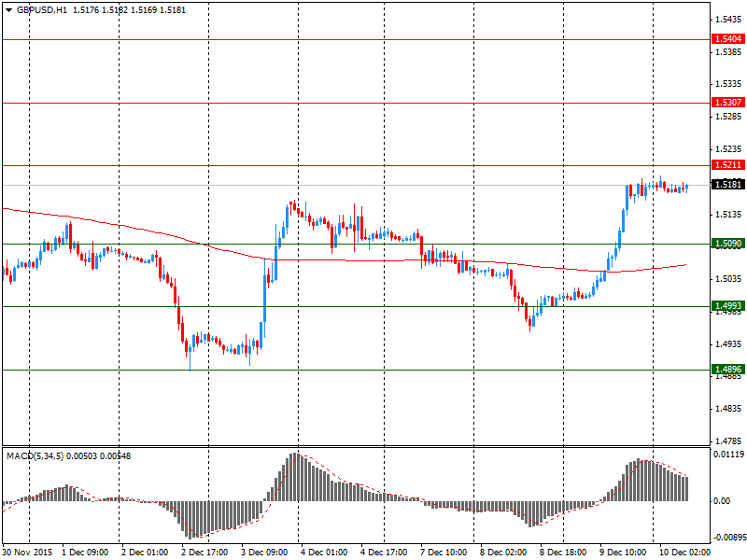Click the 1.5135 price scale value
This screenshot has width=747, height=560.
coord(728,215)
